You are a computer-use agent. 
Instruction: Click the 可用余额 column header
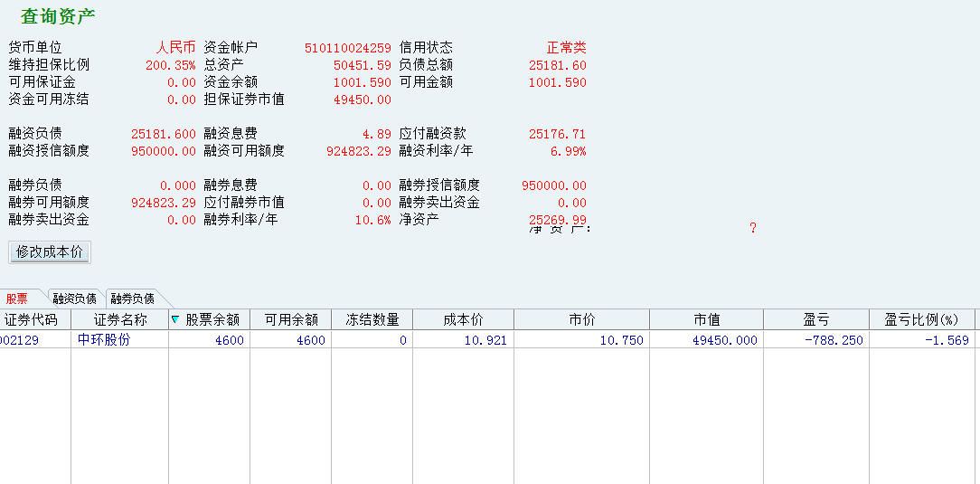point(290,319)
